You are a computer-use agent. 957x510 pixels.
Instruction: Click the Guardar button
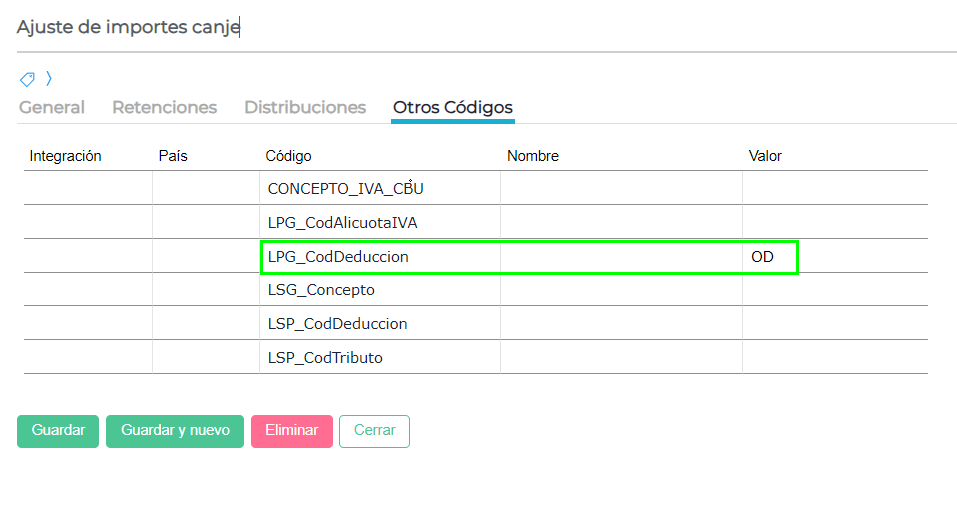coord(58,431)
